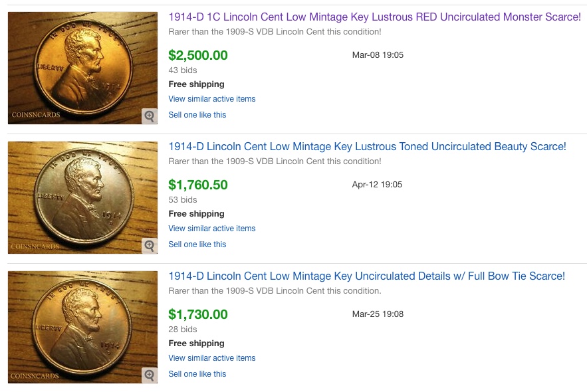
Task: Click the $2,500.00 sold price
Action: point(198,55)
